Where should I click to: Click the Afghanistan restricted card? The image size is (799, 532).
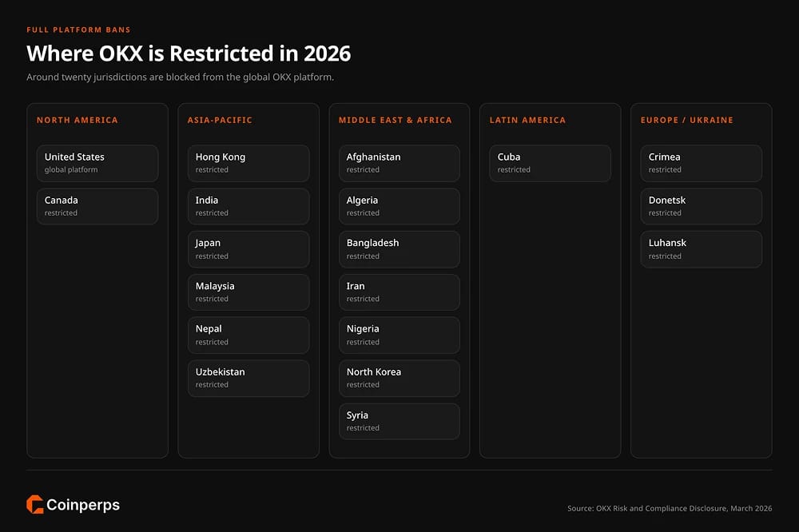(399, 163)
